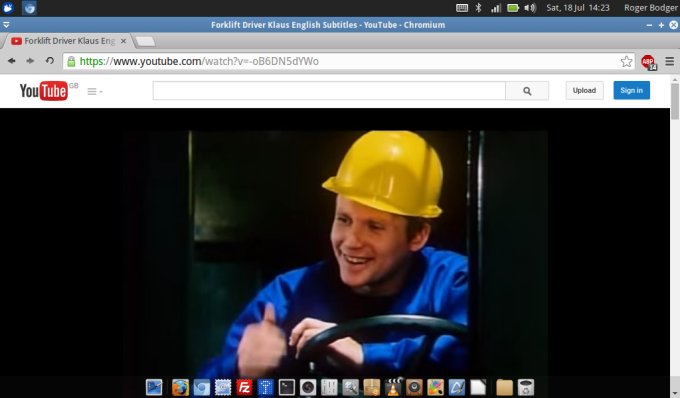Viewport: 680px width, 398px height.
Task: Open the package manager box icon
Action: (x=372, y=387)
